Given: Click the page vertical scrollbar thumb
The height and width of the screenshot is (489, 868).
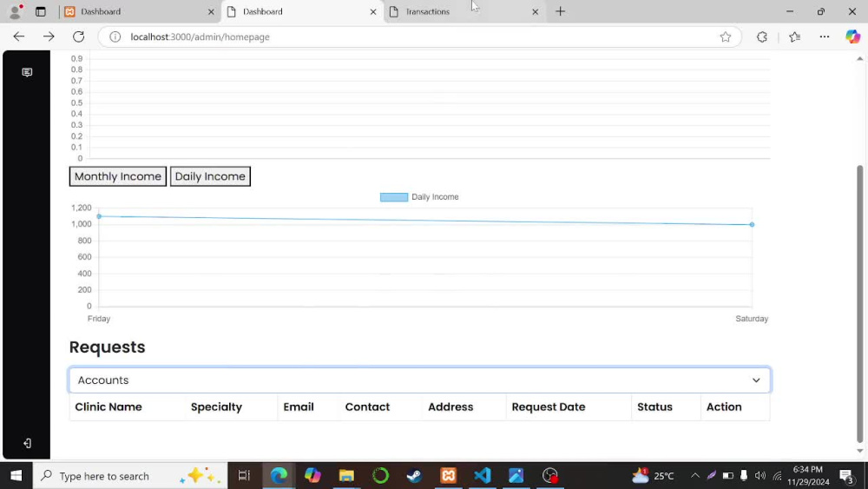Looking at the screenshot, I should click(859, 303).
